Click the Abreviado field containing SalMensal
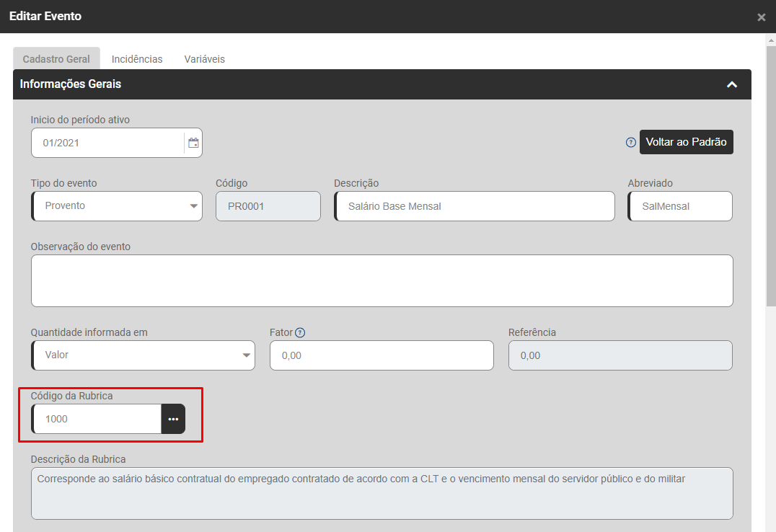This screenshot has width=776, height=532. click(680, 206)
